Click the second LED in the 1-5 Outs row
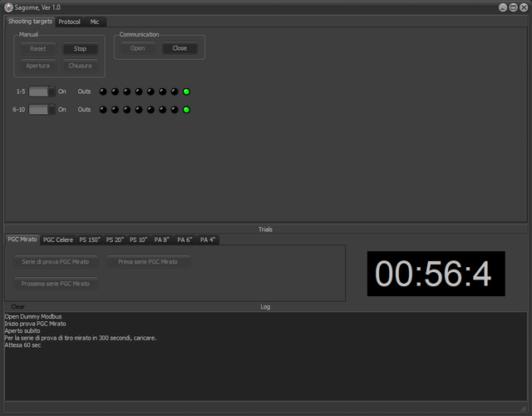Viewport: 532px width, 416px height. 115,92
